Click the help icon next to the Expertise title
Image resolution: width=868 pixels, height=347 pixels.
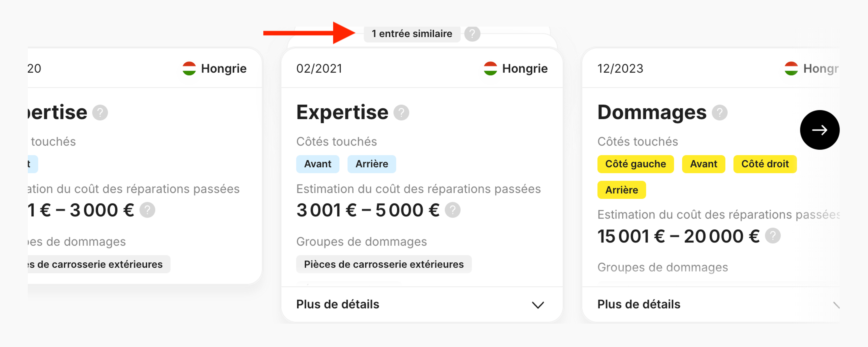pos(401,112)
